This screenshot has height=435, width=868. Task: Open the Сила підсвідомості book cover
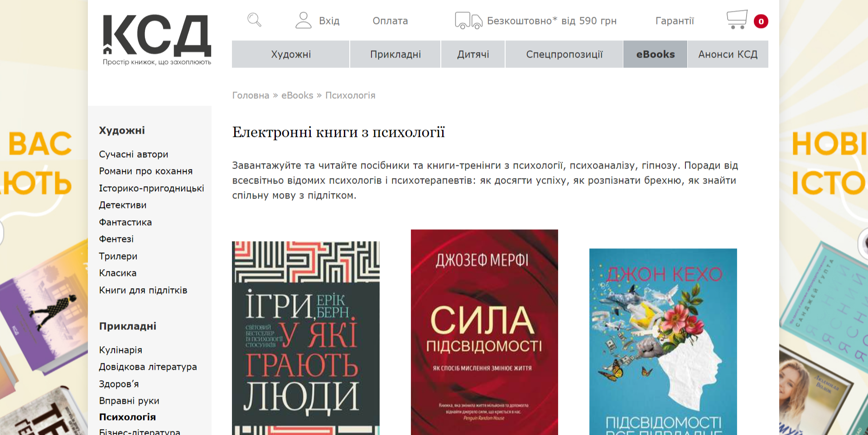click(x=484, y=332)
